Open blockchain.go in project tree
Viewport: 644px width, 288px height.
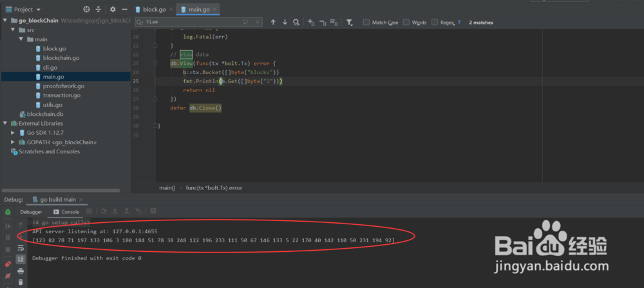point(61,58)
